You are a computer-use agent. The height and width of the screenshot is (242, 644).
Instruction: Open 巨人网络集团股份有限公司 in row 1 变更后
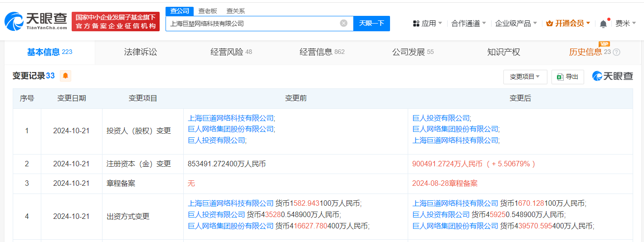click(x=455, y=129)
